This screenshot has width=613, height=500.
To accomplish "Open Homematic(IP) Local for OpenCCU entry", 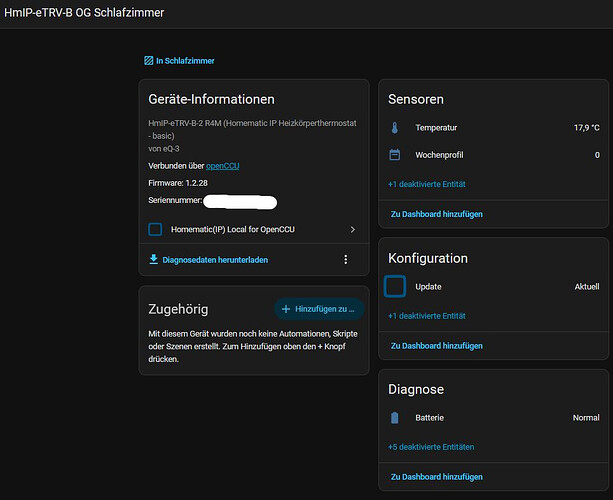I will pos(254,229).
